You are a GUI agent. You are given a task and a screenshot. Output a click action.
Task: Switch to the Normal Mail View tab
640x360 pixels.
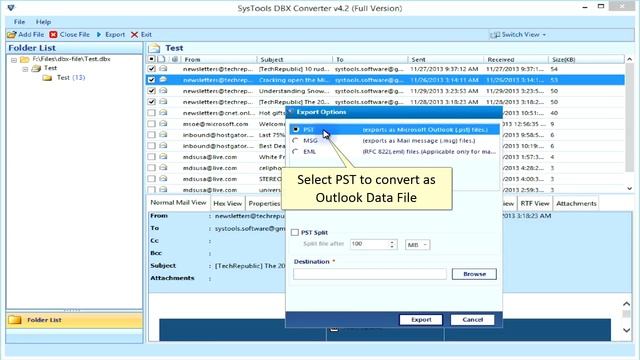tap(178, 202)
